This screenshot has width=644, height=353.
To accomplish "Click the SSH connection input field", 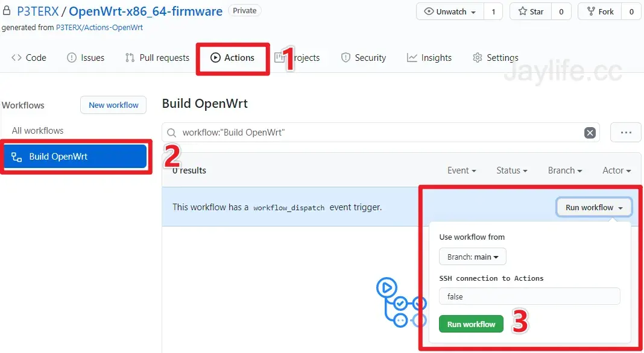I will 529,296.
